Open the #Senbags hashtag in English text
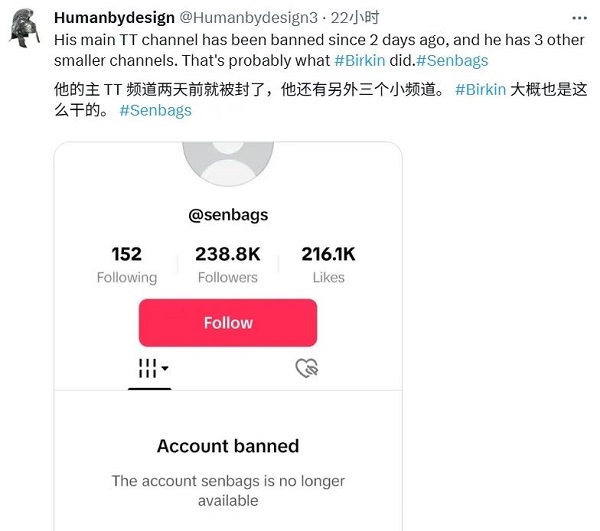The image size is (600, 531). point(452,60)
